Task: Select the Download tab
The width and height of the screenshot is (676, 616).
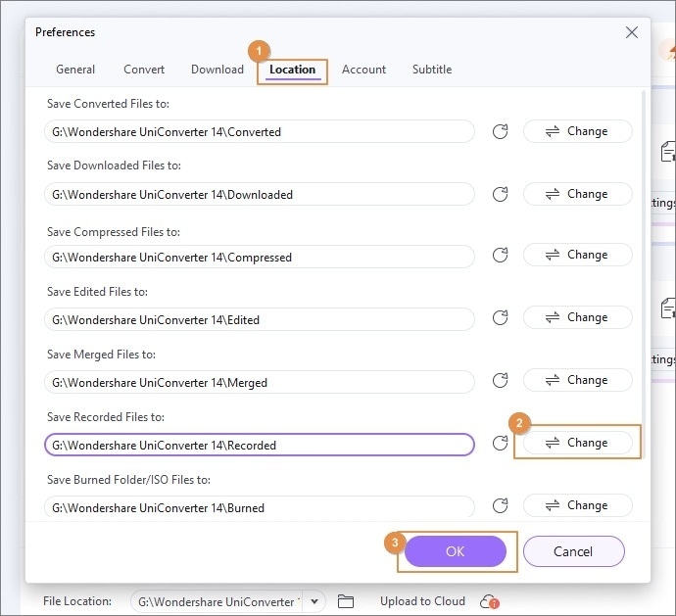Action: pos(217,70)
